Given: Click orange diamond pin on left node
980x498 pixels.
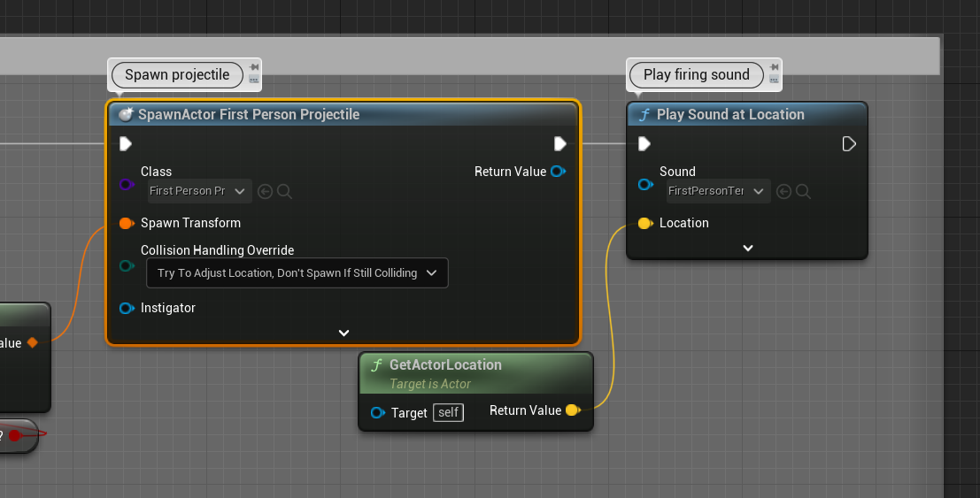Looking at the screenshot, I should coord(33,341).
